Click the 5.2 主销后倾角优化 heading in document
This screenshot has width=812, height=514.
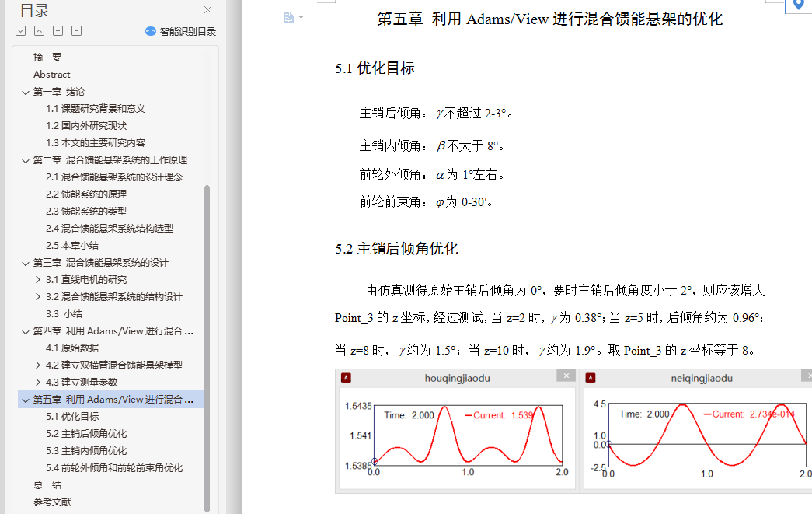point(396,249)
